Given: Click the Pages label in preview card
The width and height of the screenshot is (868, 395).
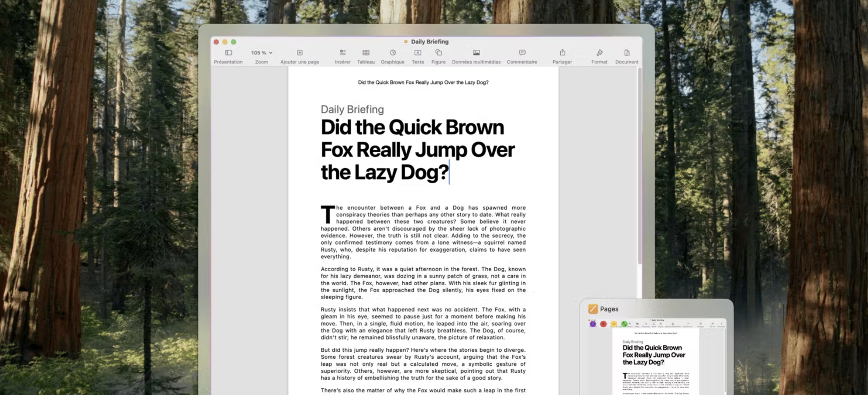Looking at the screenshot, I should point(609,309).
